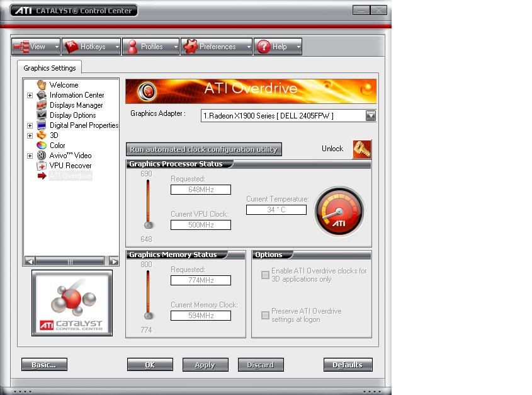Click the tree horizontal scrollbar thumb

(70, 261)
